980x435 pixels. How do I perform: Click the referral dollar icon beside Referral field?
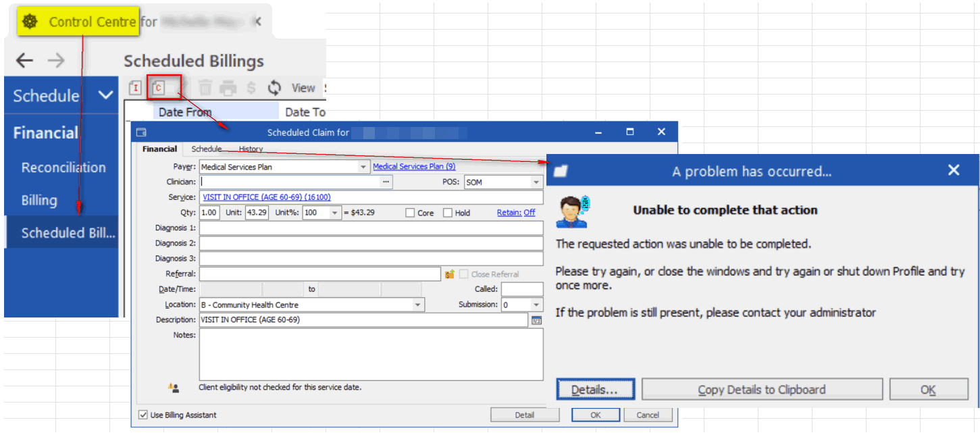pos(450,274)
